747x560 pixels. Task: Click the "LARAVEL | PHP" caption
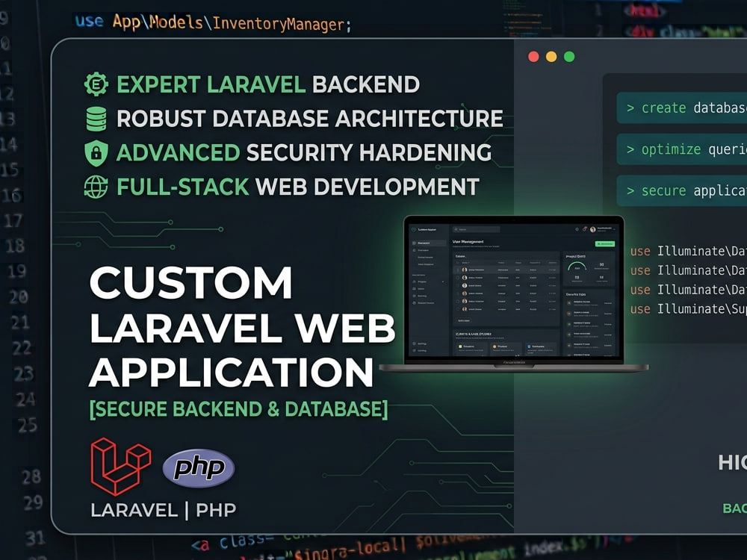coord(164,511)
